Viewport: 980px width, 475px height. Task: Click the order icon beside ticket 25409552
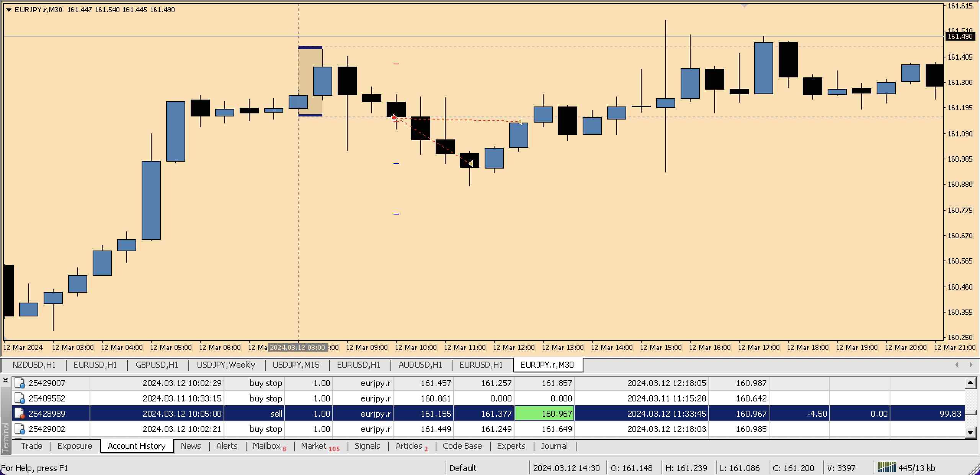[19, 398]
